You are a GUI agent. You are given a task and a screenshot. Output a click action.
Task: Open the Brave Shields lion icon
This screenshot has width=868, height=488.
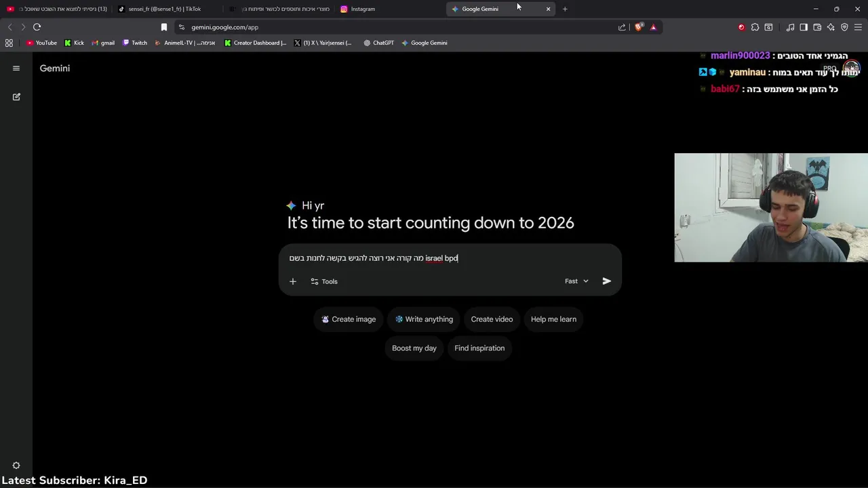pyautogui.click(x=639, y=27)
